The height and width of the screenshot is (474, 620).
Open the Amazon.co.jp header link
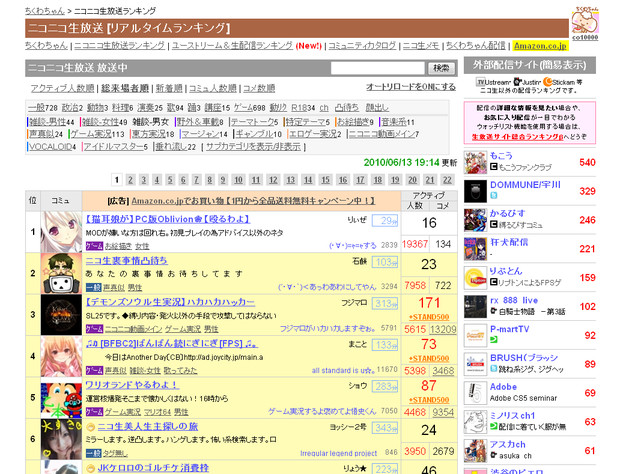click(540, 46)
